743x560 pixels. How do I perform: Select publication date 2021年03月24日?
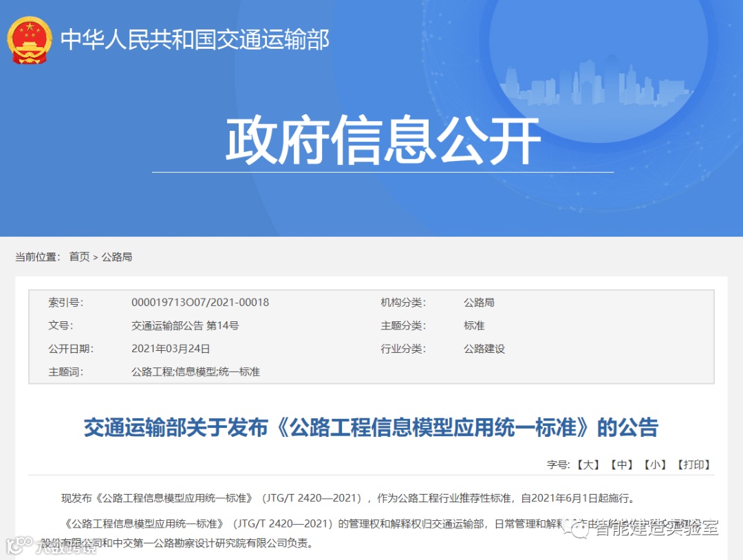(171, 349)
